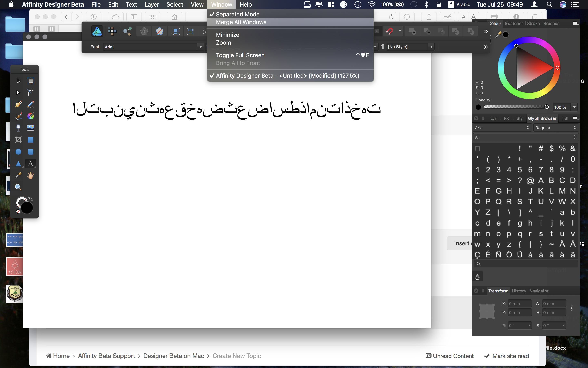This screenshot has height=368, width=588.
Task: Select the Move tool arrow
Action: 18,81
